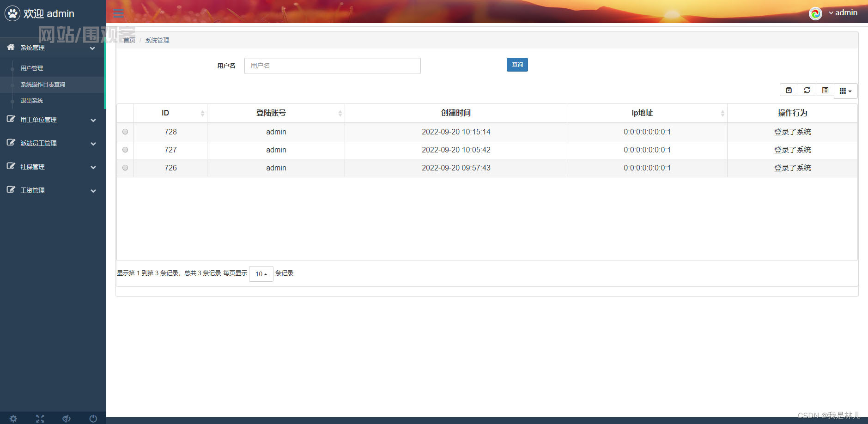Click the crossed-eye icon in sidebar footer
Image resolution: width=868 pixels, height=424 pixels.
67,418
